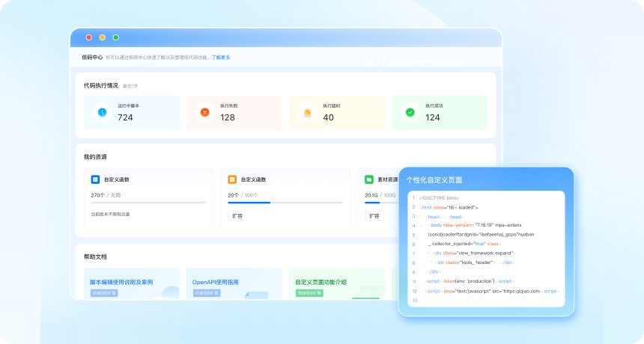Open the 了解更多 link in header

[221, 57]
